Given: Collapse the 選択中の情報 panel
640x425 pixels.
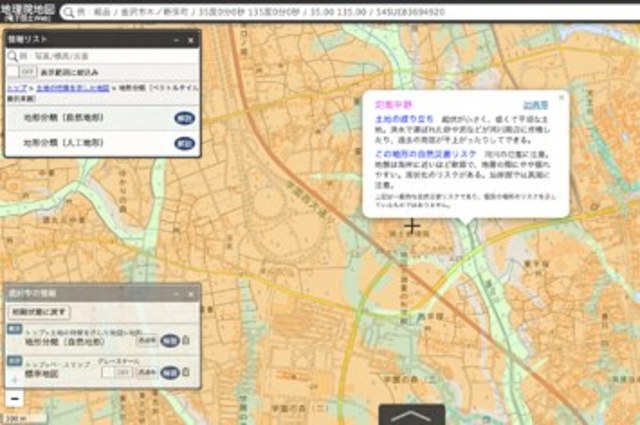Looking at the screenshot, I should 176,295.
